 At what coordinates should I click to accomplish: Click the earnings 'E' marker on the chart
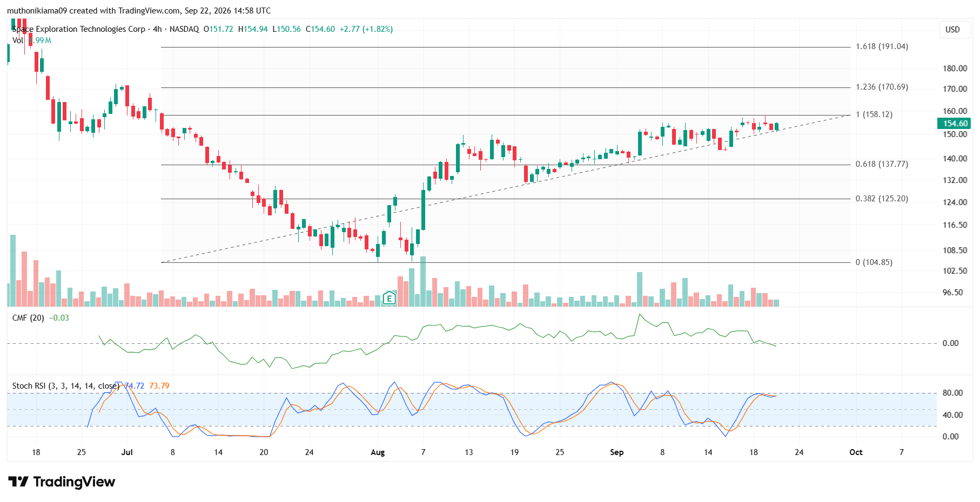tap(389, 298)
